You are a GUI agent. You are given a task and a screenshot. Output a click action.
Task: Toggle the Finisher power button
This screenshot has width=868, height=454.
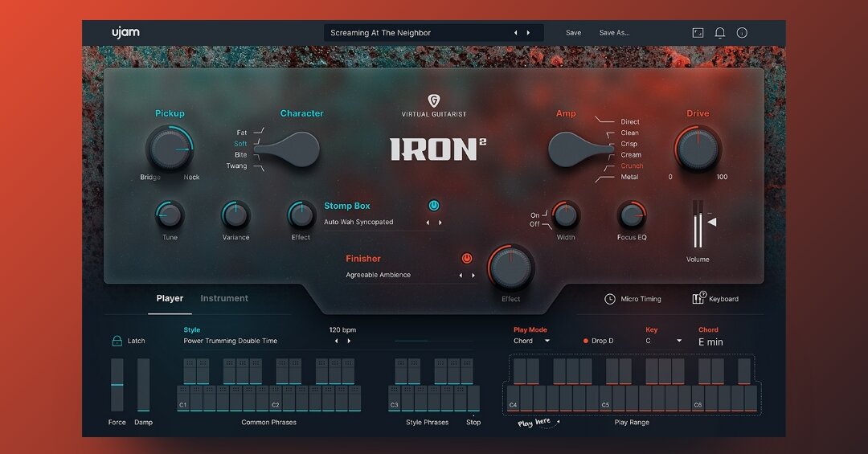(x=467, y=259)
